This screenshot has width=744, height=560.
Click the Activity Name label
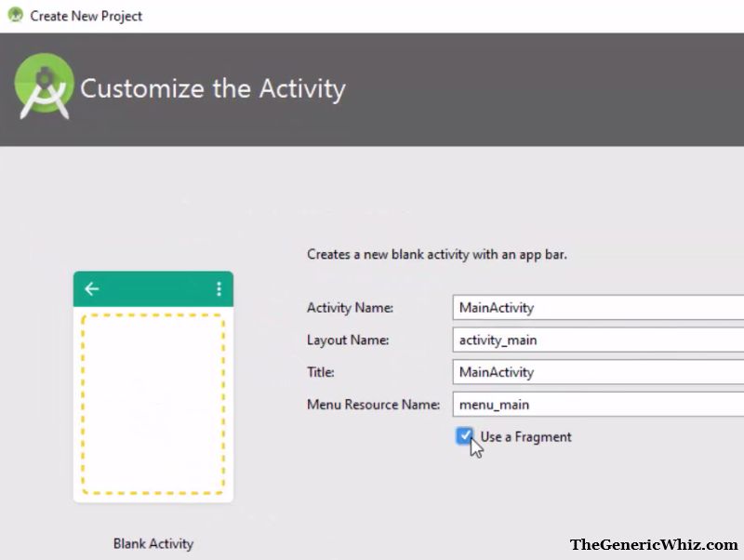[351, 308]
